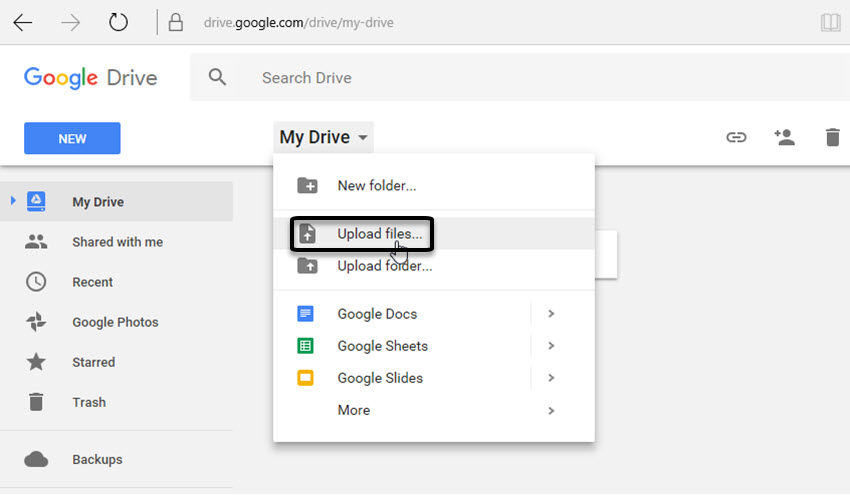Click the blue NEW button
Screen dimensions: 850x495
pos(72,138)
